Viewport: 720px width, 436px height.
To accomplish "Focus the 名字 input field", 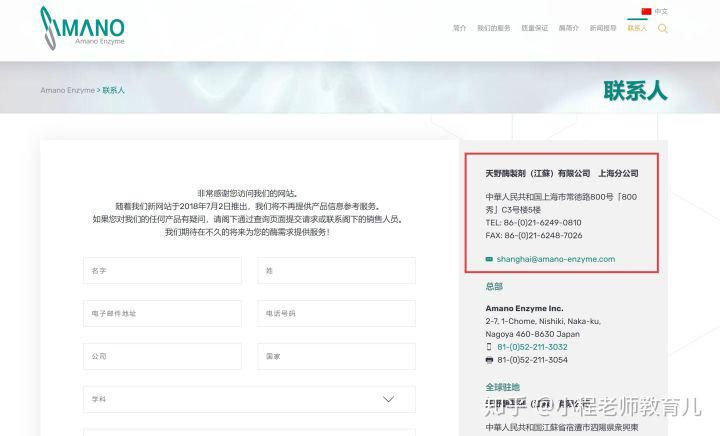I will (163, 270).
